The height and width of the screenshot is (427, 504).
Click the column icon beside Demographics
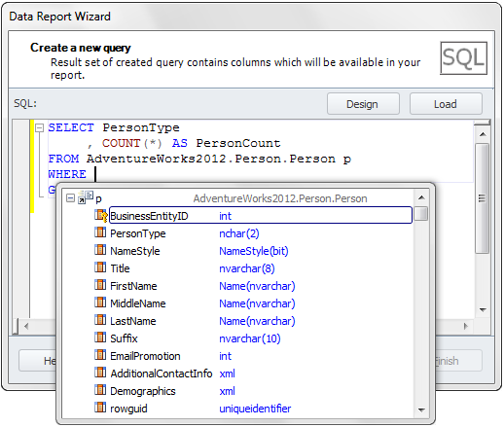[100, 390]
